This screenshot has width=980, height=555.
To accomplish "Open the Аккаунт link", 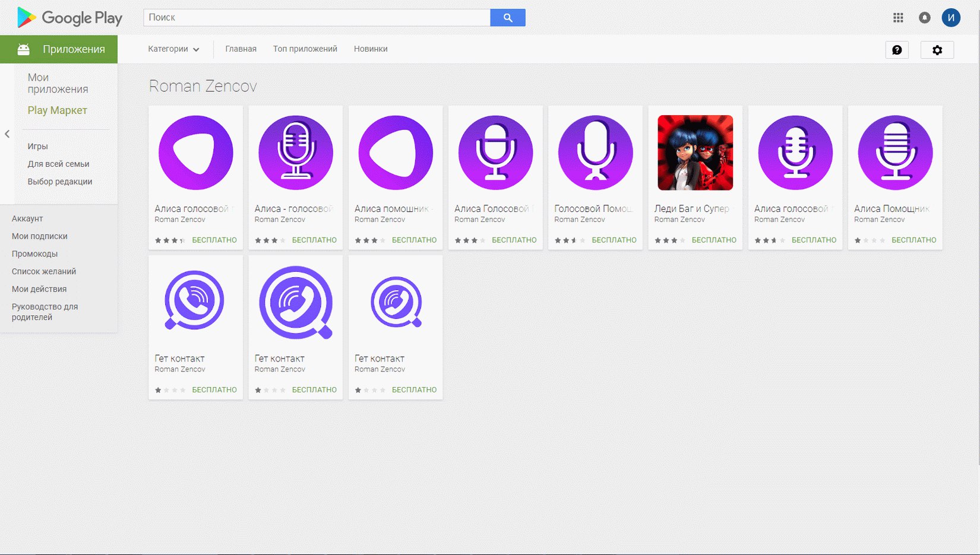I will [27, 218].
